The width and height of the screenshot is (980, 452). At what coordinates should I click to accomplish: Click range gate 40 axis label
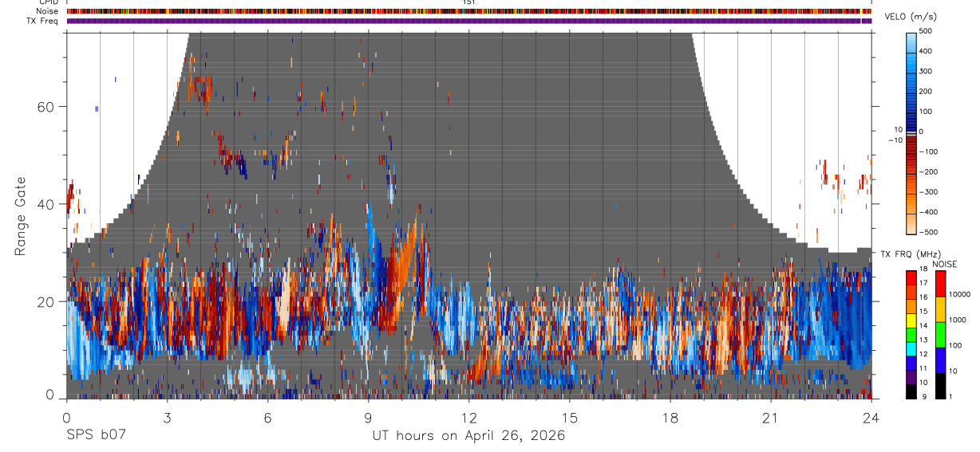tap(45, 204)
